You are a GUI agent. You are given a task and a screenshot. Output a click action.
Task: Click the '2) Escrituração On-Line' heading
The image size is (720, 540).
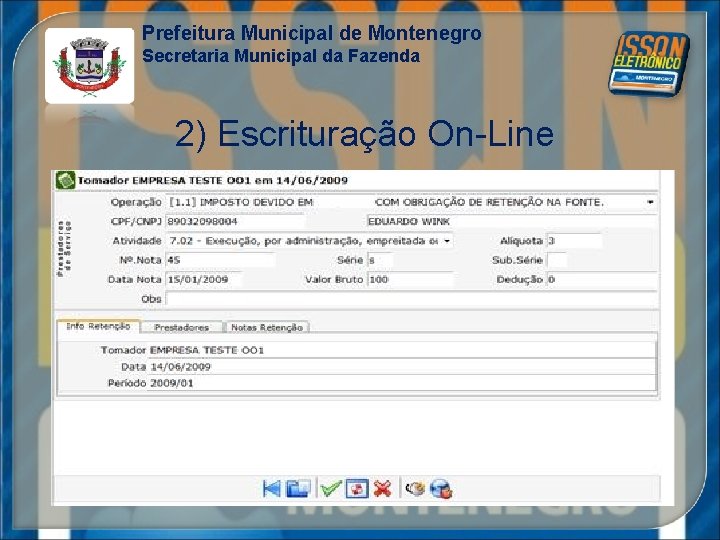(x=364, y=134)
